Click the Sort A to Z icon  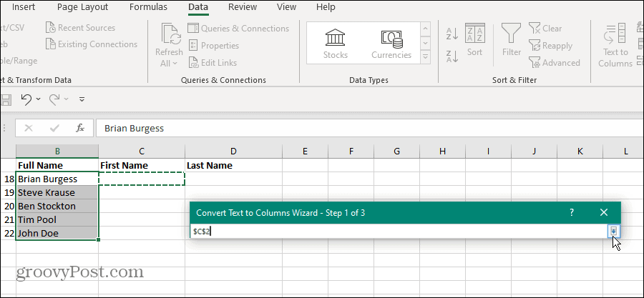[x=452, y=33]
